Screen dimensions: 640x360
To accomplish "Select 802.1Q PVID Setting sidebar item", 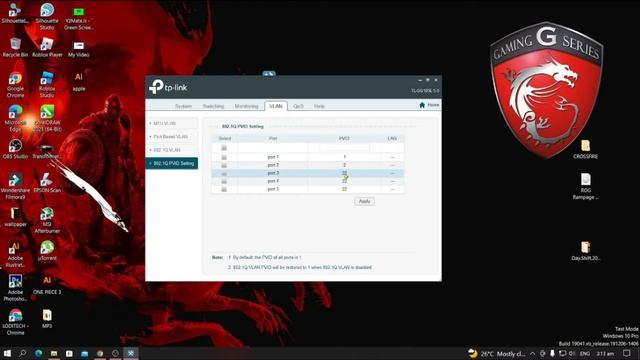I will pos(172,163).
